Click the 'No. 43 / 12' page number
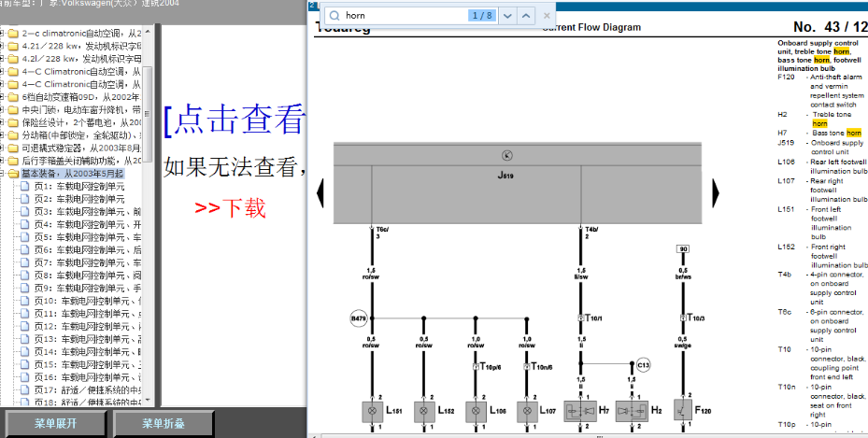Image resolution: width=868 pixels, height=438 pixels. click(x=830, y=26)
